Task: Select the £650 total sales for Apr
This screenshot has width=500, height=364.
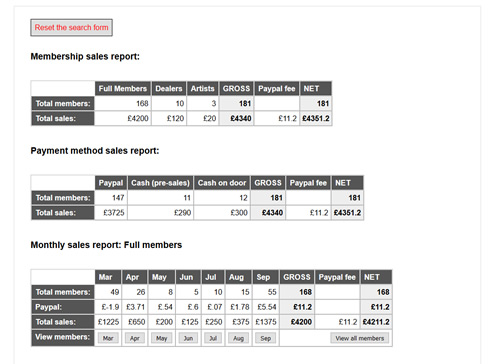Action: (x=135, y=322)
